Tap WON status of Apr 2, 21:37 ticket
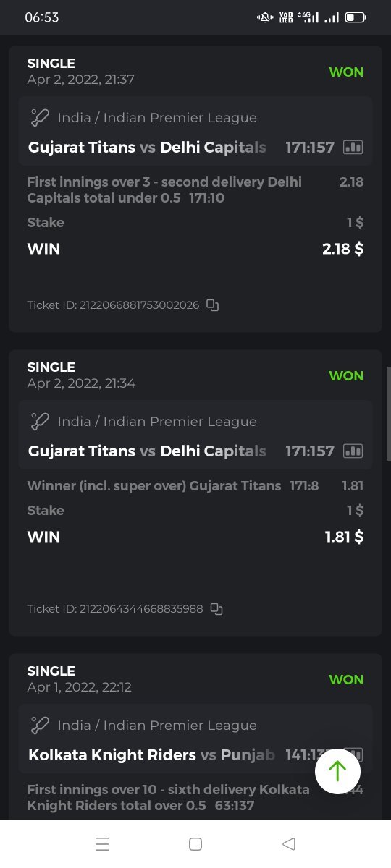 point(346,72)
